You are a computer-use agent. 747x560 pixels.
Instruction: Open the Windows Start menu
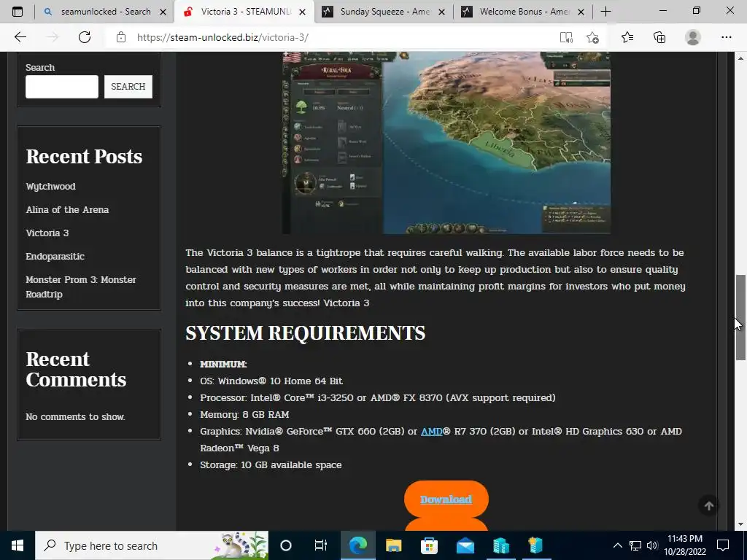pos(18,545)
